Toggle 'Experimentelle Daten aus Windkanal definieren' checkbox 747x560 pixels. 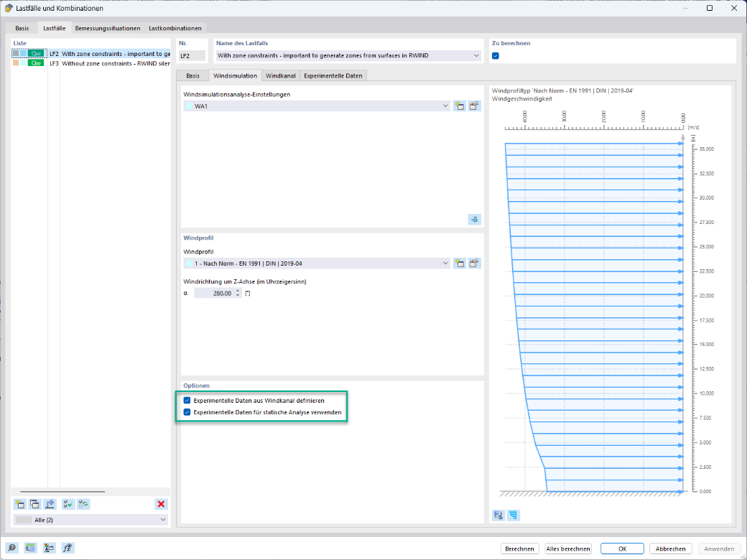(x=187, y=401)
